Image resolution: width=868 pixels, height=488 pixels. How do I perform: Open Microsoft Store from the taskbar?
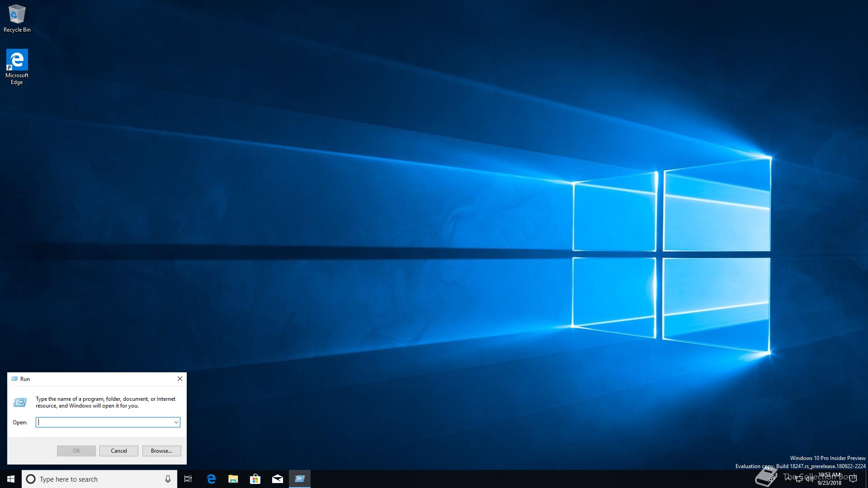[x=255, y=479]
